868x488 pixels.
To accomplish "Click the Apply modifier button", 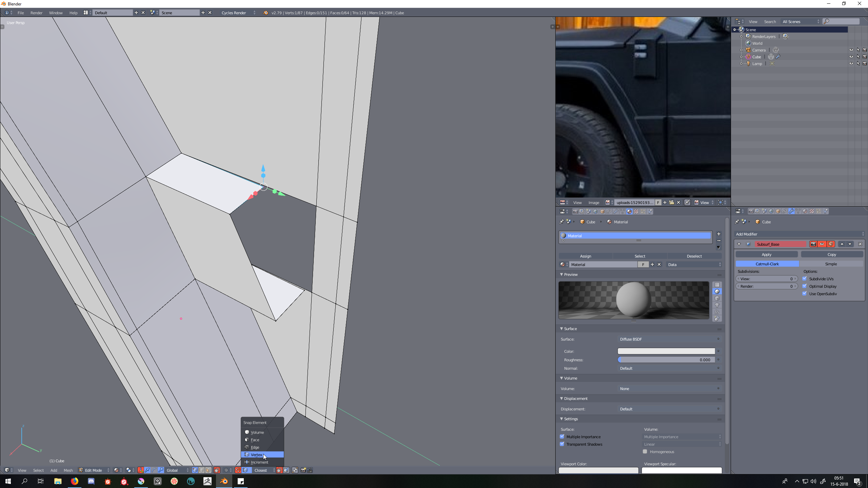I will coord(766,254).
